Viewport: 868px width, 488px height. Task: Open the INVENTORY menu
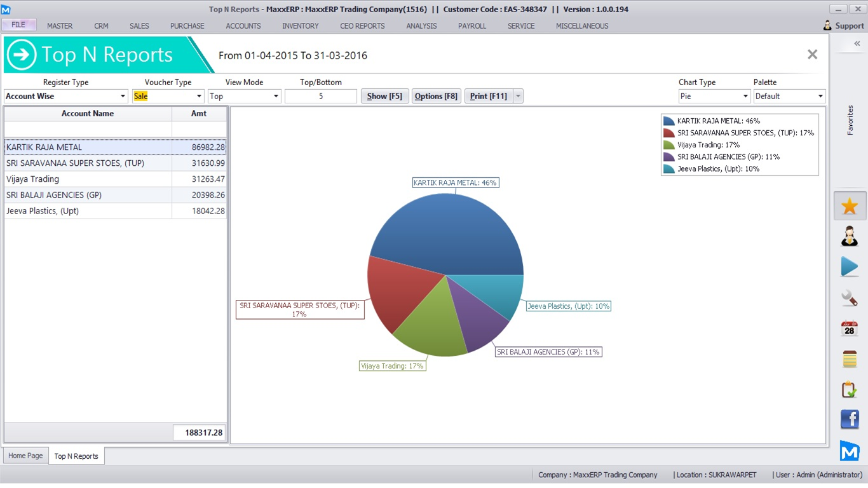click(300, 26)
